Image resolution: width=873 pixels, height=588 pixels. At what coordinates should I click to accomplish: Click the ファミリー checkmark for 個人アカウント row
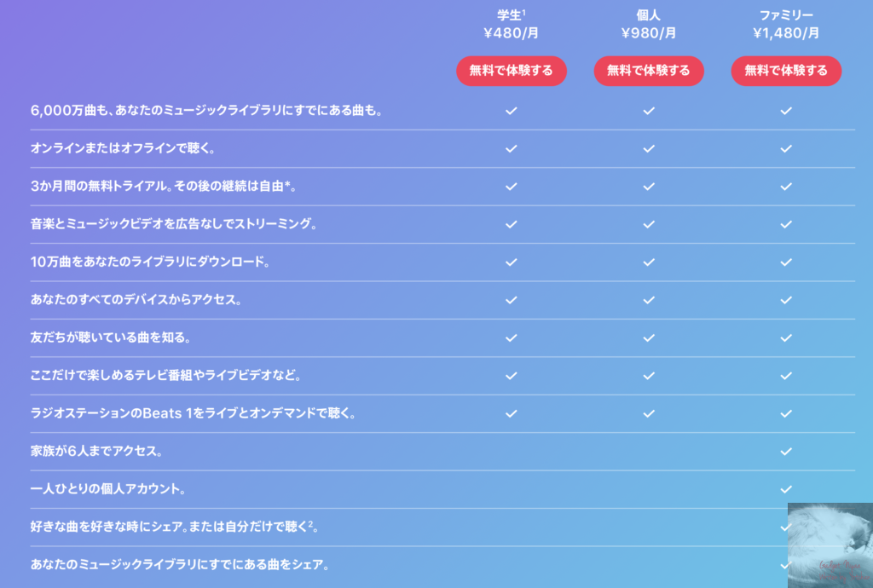786,489
